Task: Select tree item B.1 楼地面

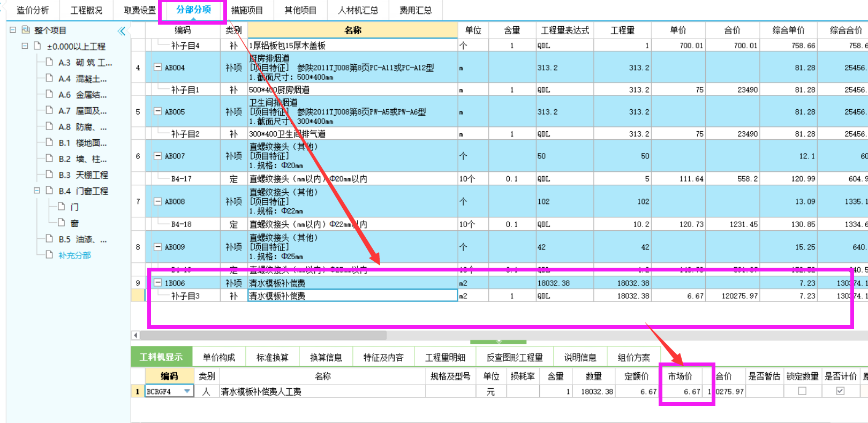Action: [x=82, y=143]
